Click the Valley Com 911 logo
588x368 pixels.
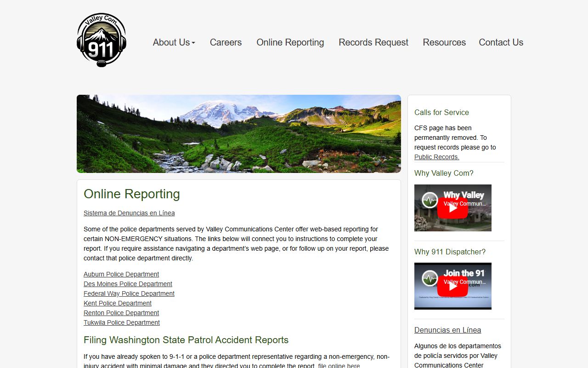point(102,40)
